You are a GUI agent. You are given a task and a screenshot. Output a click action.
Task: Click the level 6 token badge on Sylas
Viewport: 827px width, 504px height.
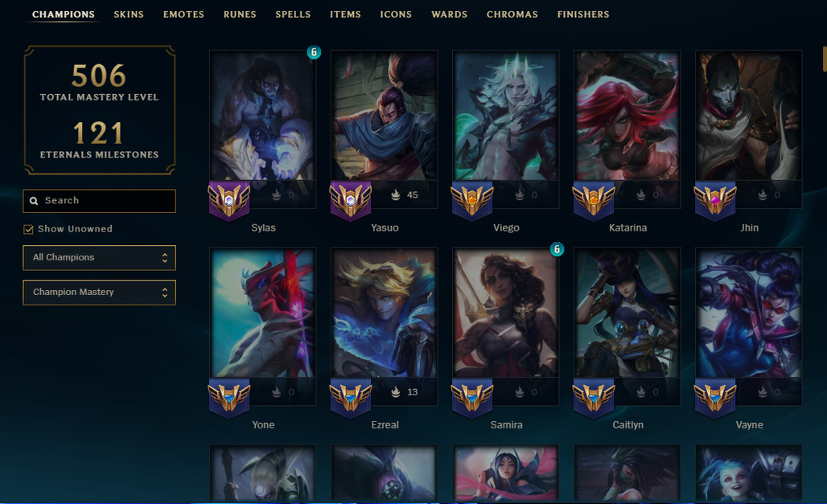(314, 52)
